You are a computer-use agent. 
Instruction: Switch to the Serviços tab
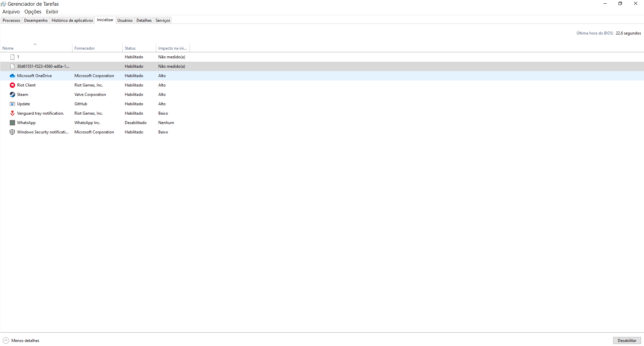pos(163,20)
